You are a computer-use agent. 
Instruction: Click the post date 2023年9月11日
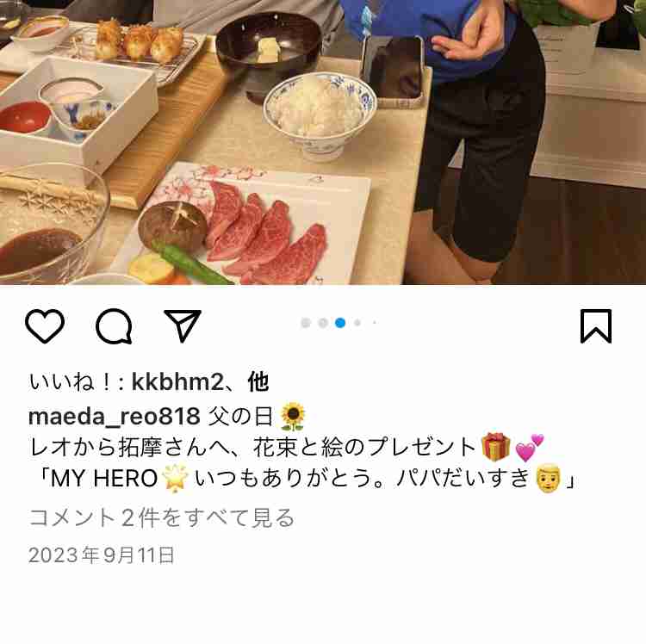(x=102, y=555)
